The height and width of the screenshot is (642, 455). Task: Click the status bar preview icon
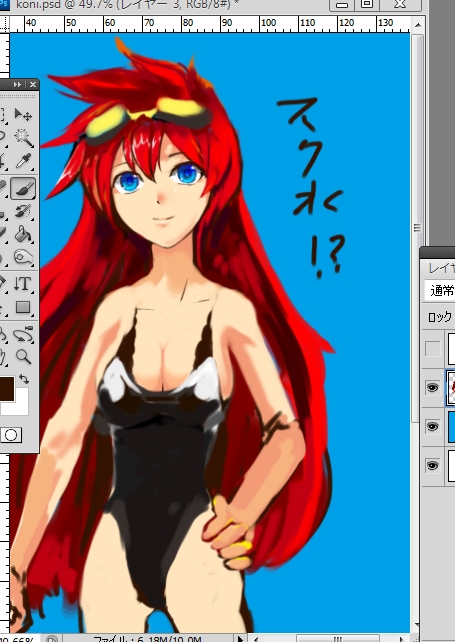(52, 639)
